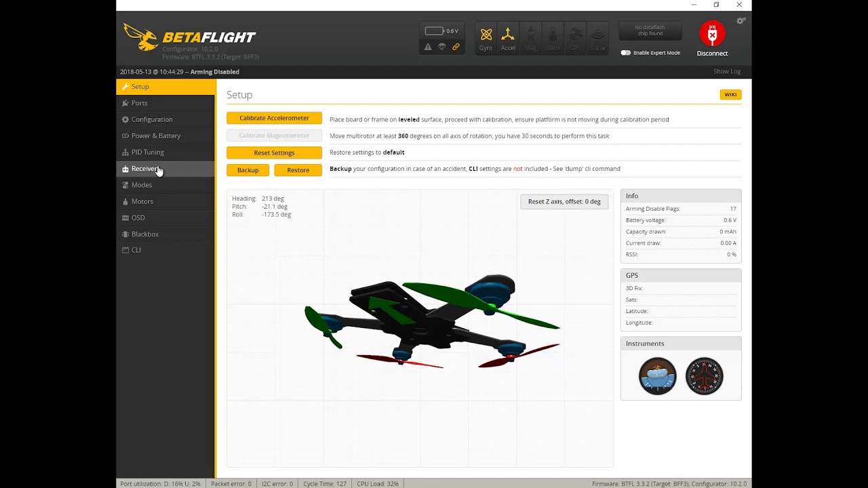Click the failsafe parachute status icon
Viewport: 868px width, 488px height.
(x=441, y=47)
